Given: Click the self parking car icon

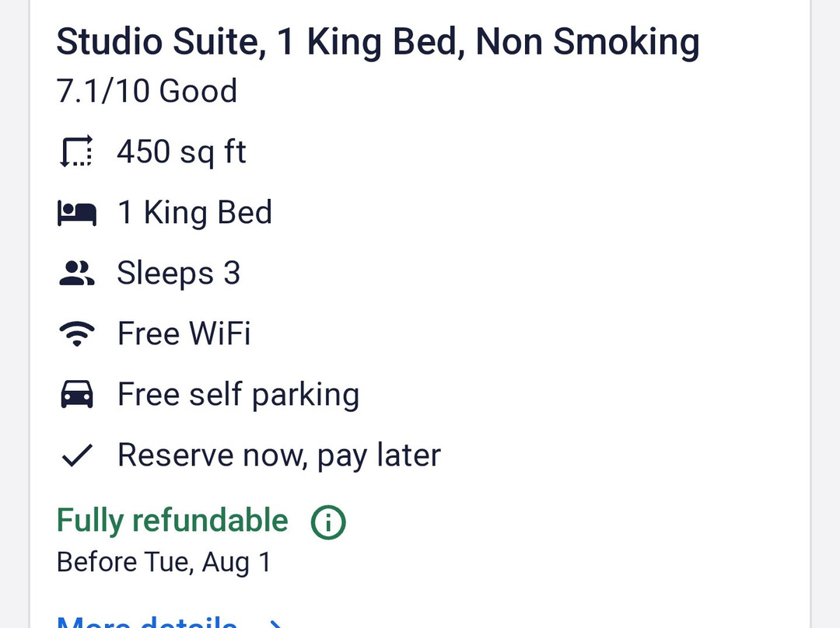Looking at the screenshot, I should pos(76,394).
